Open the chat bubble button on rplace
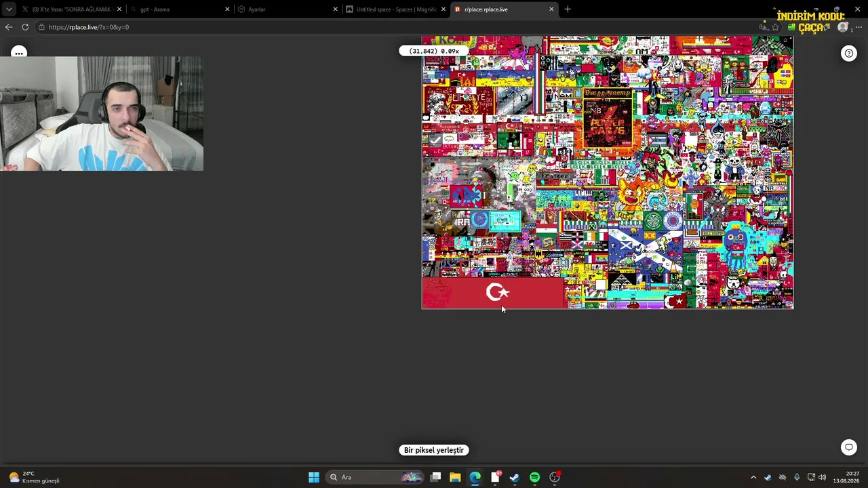 [848, 447]
